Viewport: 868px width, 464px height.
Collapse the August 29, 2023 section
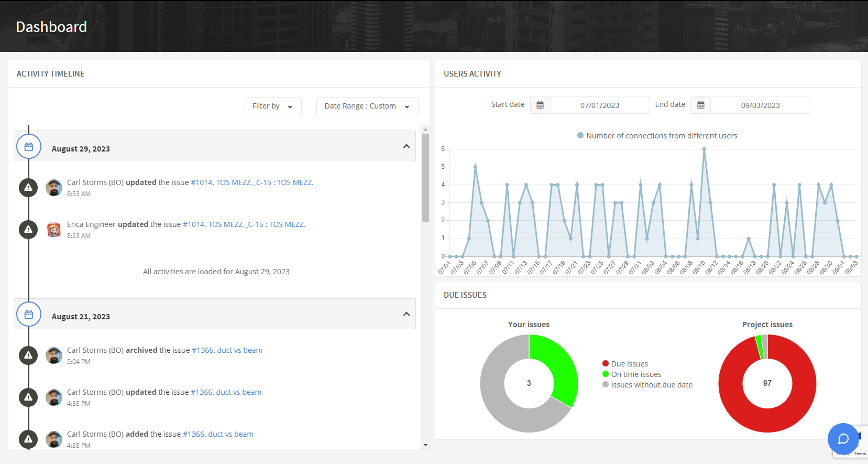(x=406, y=146)
